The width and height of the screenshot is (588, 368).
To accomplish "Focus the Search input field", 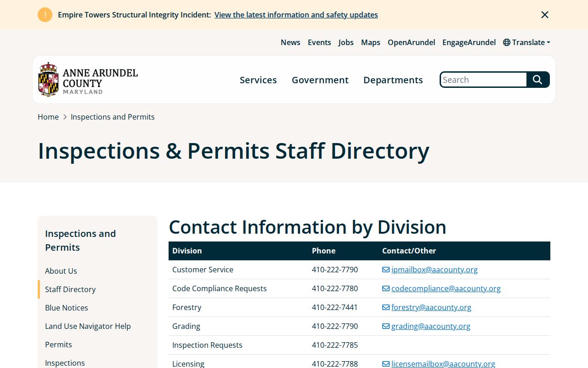I will tap(483, 80).
